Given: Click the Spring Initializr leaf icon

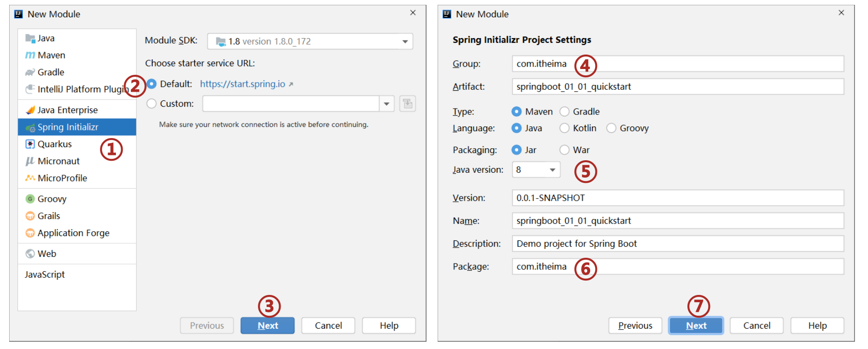Looking at the screenshot, I should (x=30, y=127).
